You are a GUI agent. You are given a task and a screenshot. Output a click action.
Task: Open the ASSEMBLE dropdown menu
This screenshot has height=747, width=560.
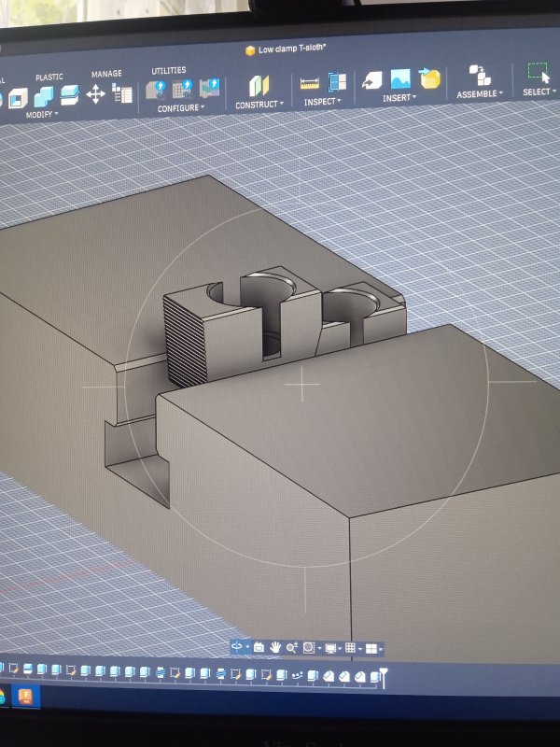pos(479,94)
